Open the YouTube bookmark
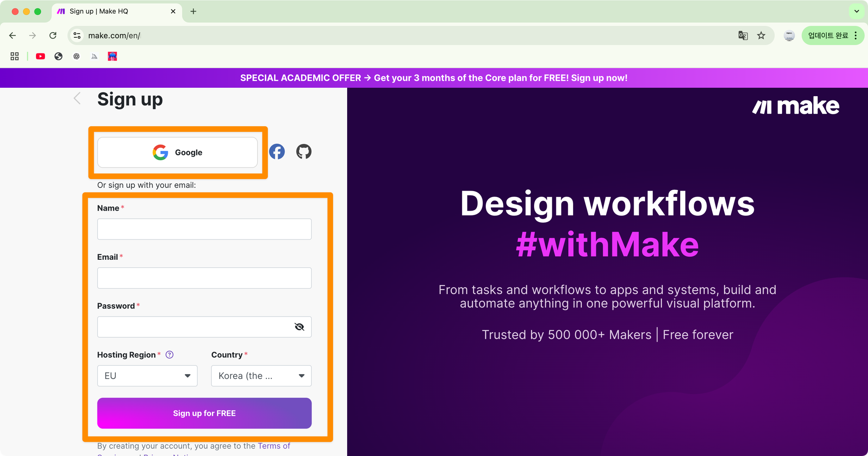The image size is (868, 456). point(40,56)
